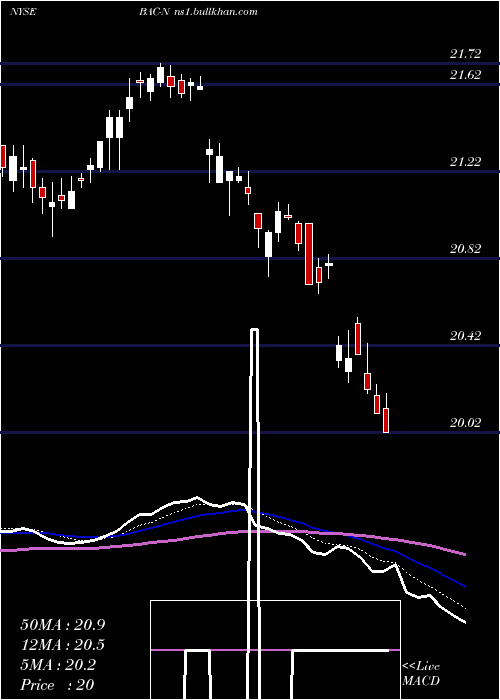The image size is (500, 700).
Task: Click the BAC-N ns1.bullkhan.com title text
Action: click(198, 12)
